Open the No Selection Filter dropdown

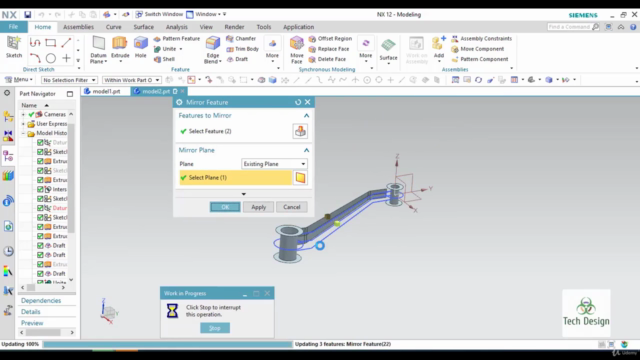69,80
